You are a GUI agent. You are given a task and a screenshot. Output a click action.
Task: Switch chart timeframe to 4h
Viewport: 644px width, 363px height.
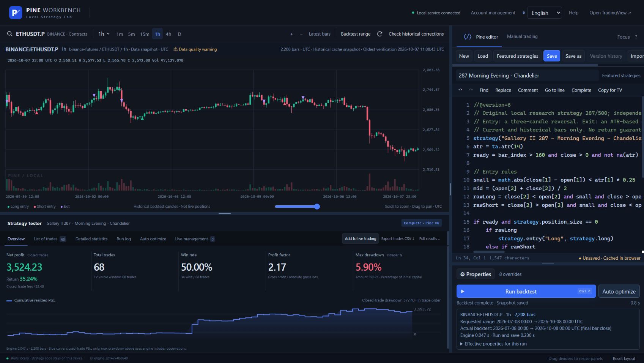tap(168, 34)
